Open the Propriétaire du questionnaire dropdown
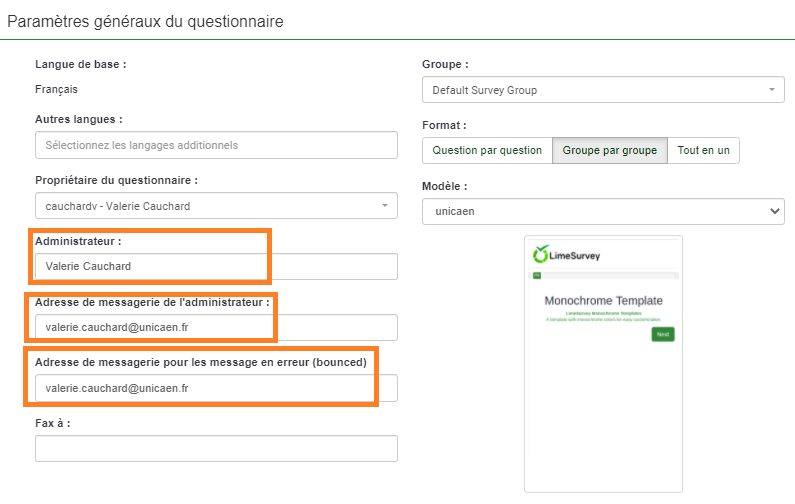Image resolution: width=795 pixels, height=504 pixels. [216, 206]
